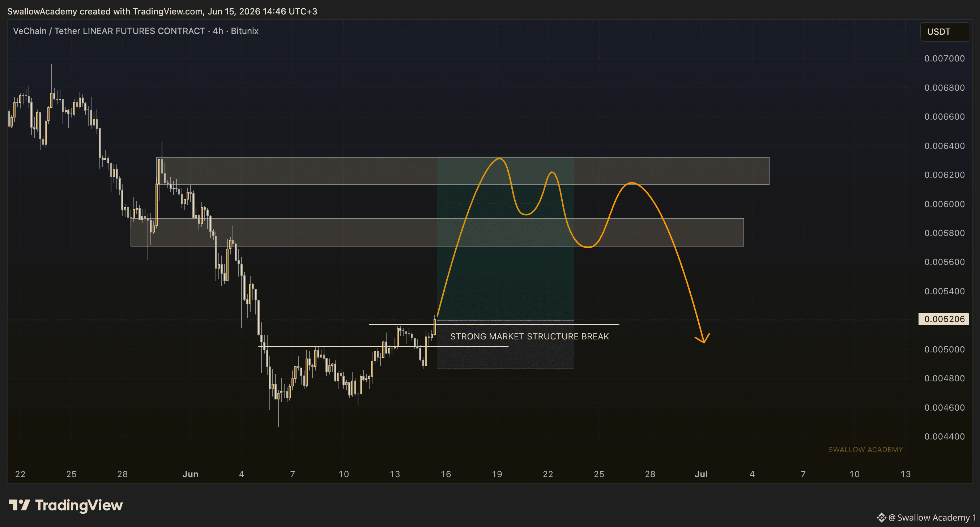Click the 0.006400 price axis label

(945, 146)
